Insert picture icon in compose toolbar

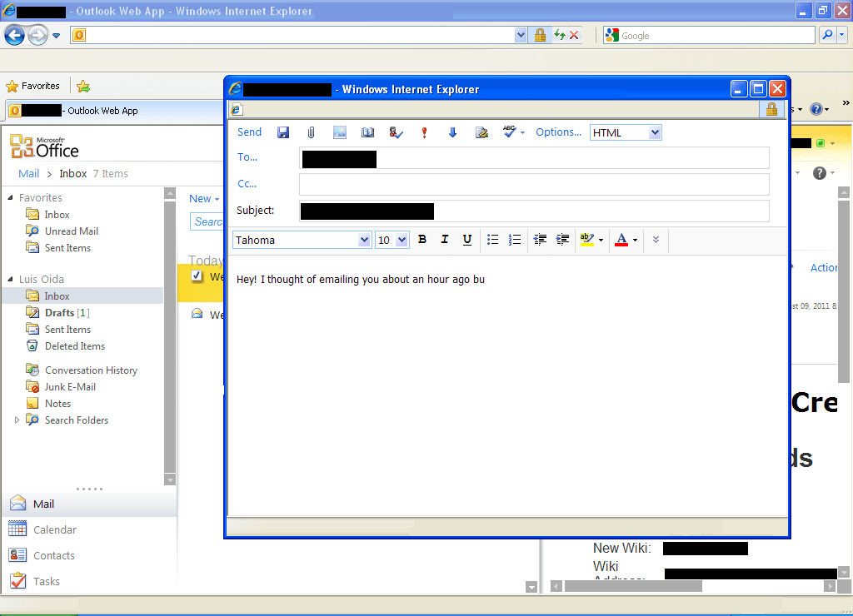pyautogui.click(x=340, y=132)
